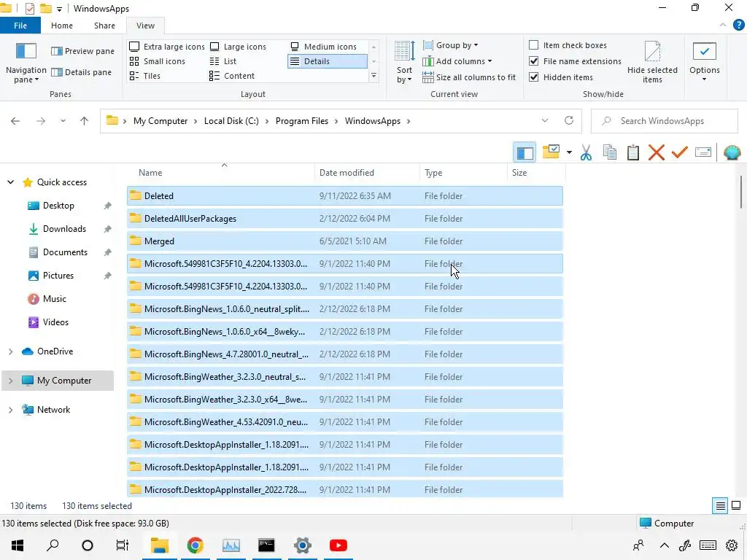Enable the Preview pane
The width and height of the screenshot is (747, 560).
pos(82,51)
